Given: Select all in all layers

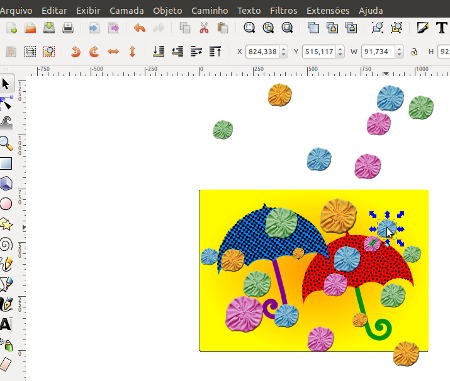Looking at the screenshot, I should click(x=30, y=52).
